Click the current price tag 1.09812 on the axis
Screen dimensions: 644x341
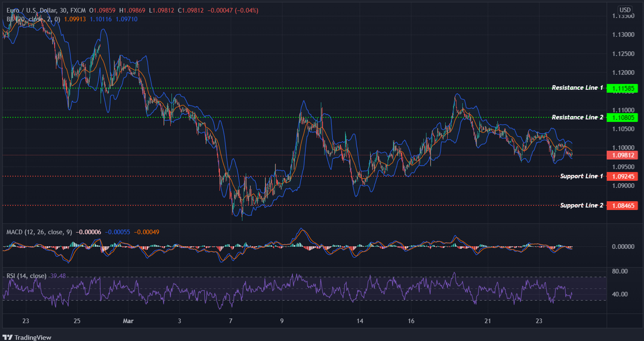point(622,155)
